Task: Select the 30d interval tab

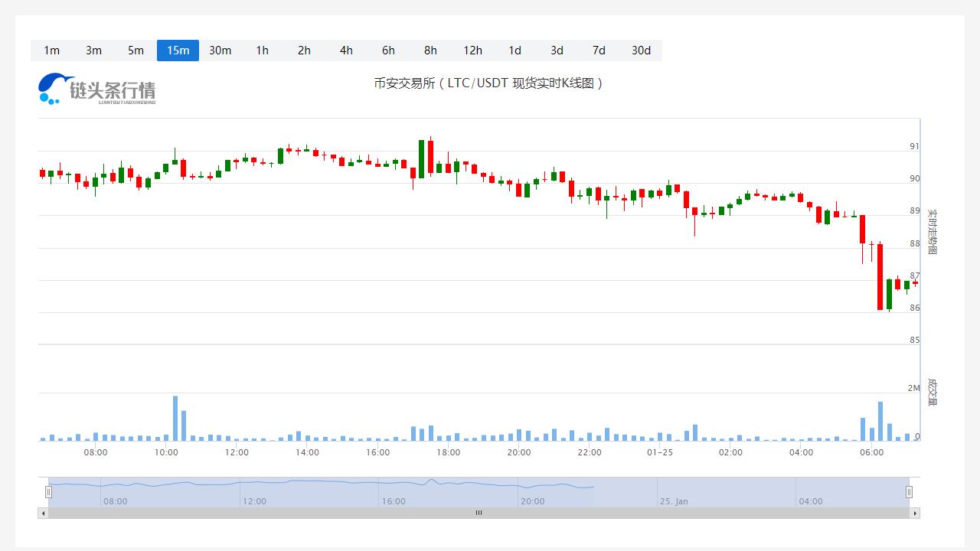Action: point(641,51)
